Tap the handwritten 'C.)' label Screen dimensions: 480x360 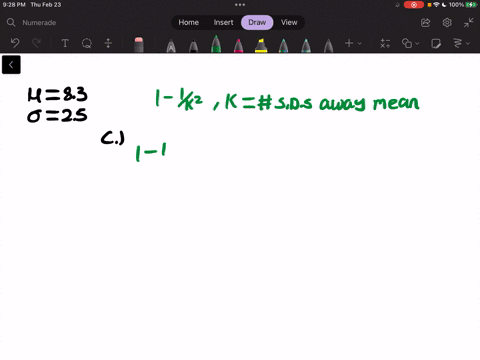[113, 138]
